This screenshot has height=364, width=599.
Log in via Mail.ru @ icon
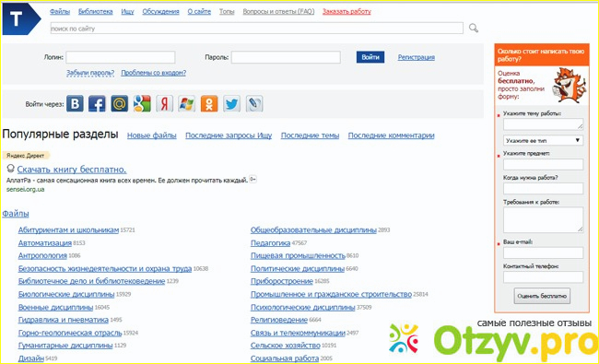click(x=120, y=103)
